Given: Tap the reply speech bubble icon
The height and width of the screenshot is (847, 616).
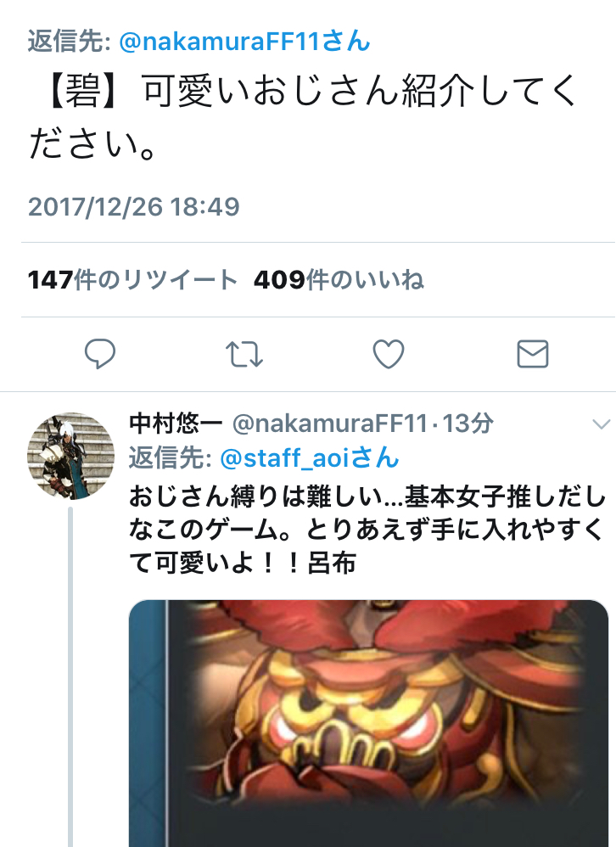Looking at the screenshot, I should [100, 354].
